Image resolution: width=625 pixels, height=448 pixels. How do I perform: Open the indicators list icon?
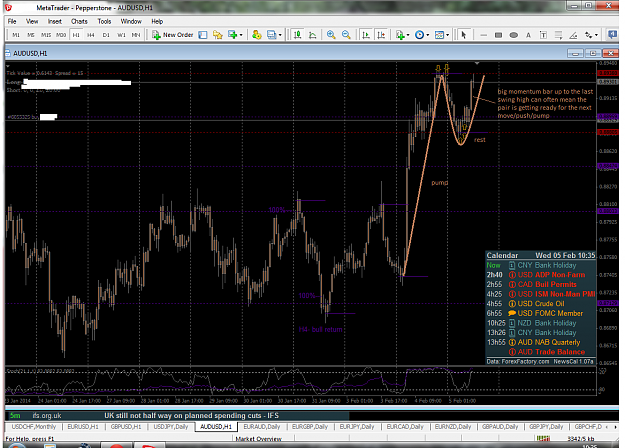[x=400, y=35]
